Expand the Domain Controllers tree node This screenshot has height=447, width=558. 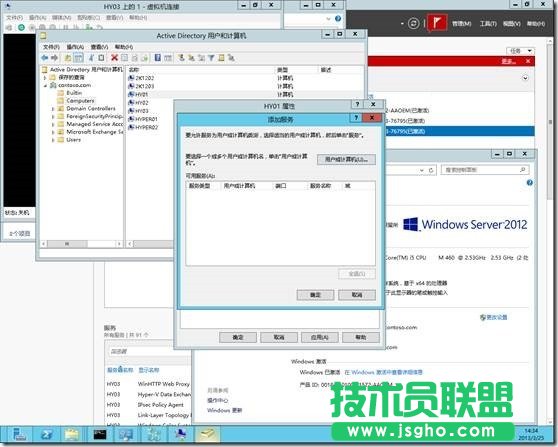[53, 109]
